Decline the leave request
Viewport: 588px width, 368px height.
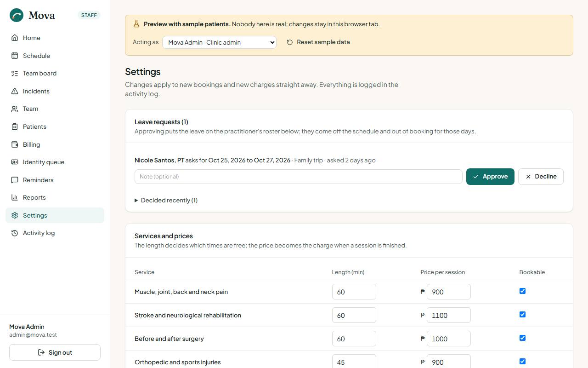(541, 177)
